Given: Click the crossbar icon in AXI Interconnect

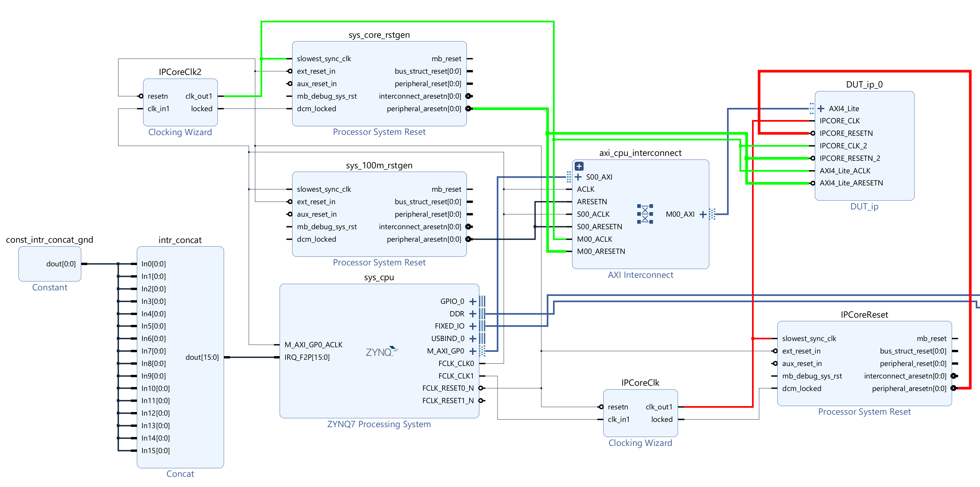Looking at the screenshot, I should tap(645, 214).
